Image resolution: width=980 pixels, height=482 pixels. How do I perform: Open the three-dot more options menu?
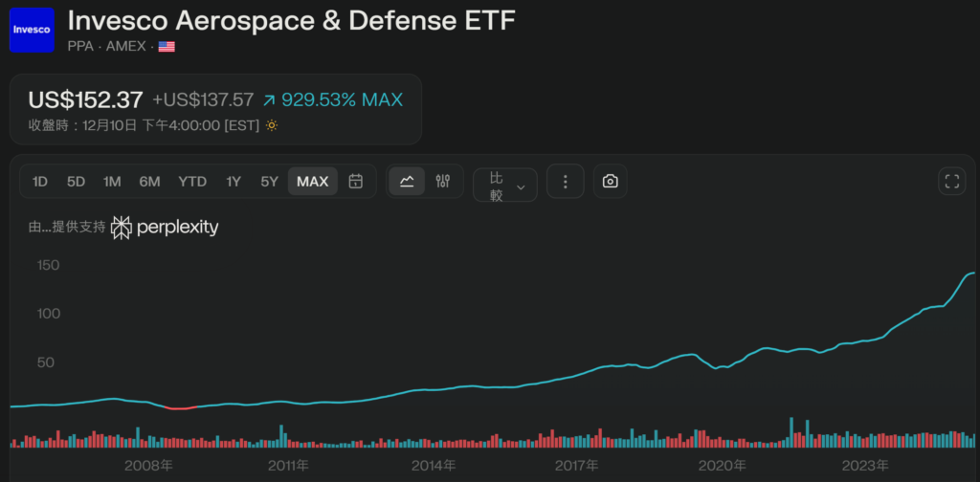coord(565,182)
